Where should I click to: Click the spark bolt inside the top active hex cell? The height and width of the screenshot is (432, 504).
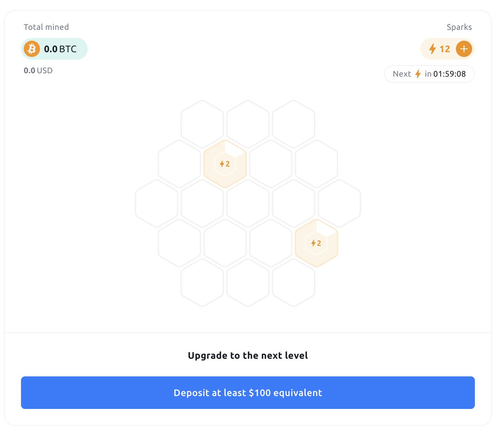click(x=223, y=163)
